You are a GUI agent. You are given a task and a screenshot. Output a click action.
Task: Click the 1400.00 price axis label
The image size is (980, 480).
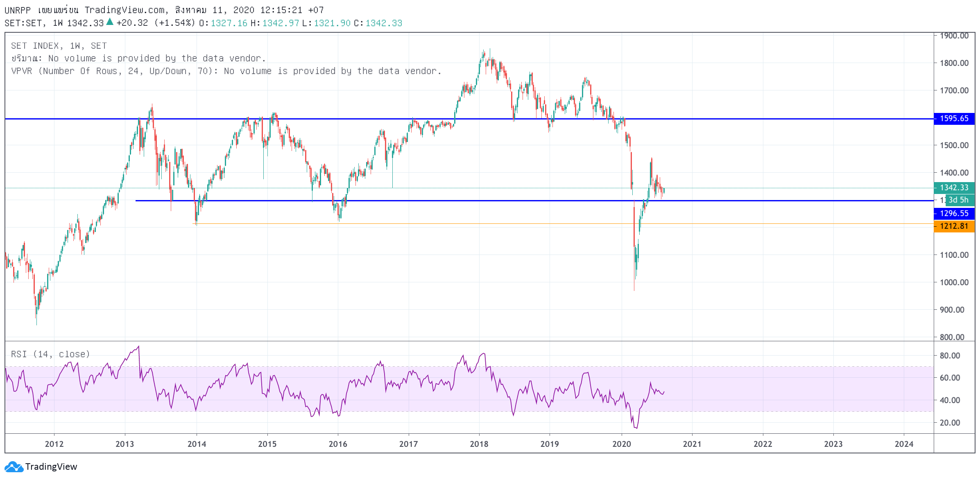954,173
